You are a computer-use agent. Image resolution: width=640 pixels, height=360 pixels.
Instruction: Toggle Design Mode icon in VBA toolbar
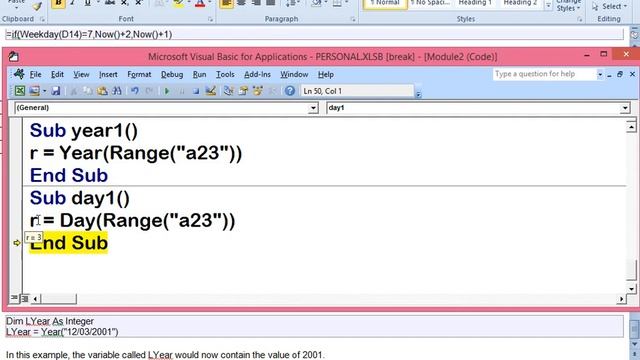click(211, 91)
